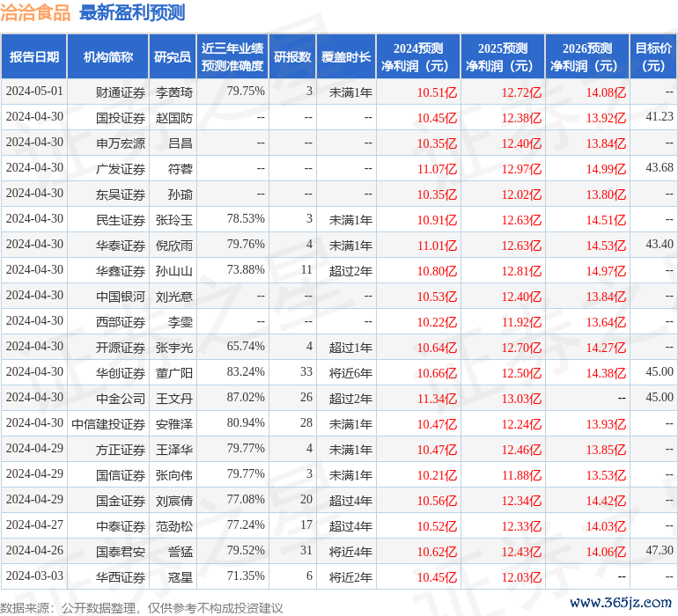Image resolution: width=678 pixels, height=616 pixels.
Task: Open the www.365jz.com website link
Action: click(x=621, y=602)
